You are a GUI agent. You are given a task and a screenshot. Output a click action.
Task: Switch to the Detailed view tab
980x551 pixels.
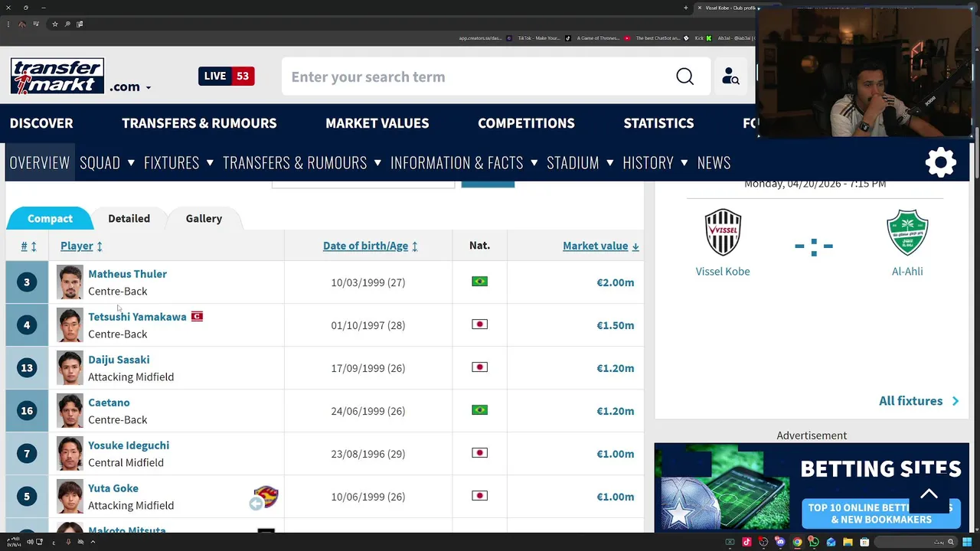[129, 218]
